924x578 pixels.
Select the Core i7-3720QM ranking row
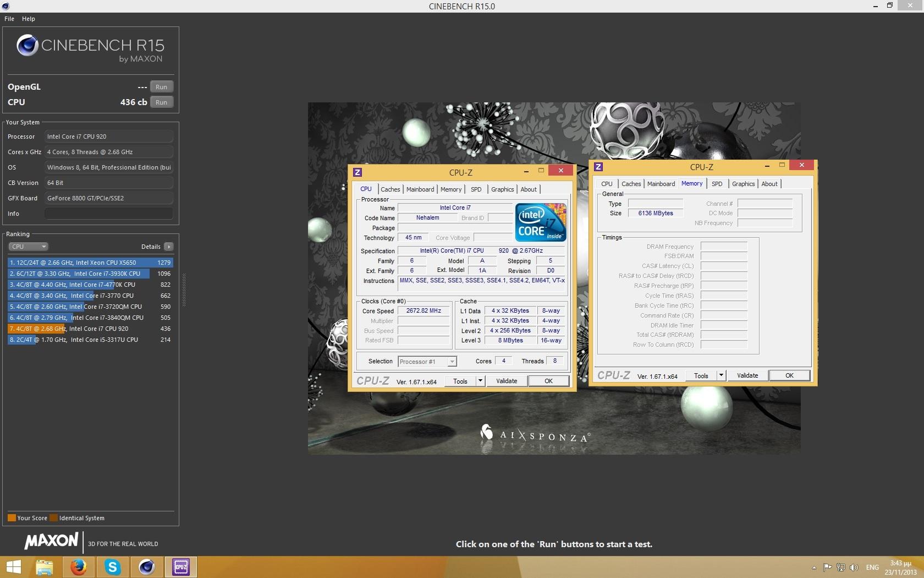click(x=90, y=307)
